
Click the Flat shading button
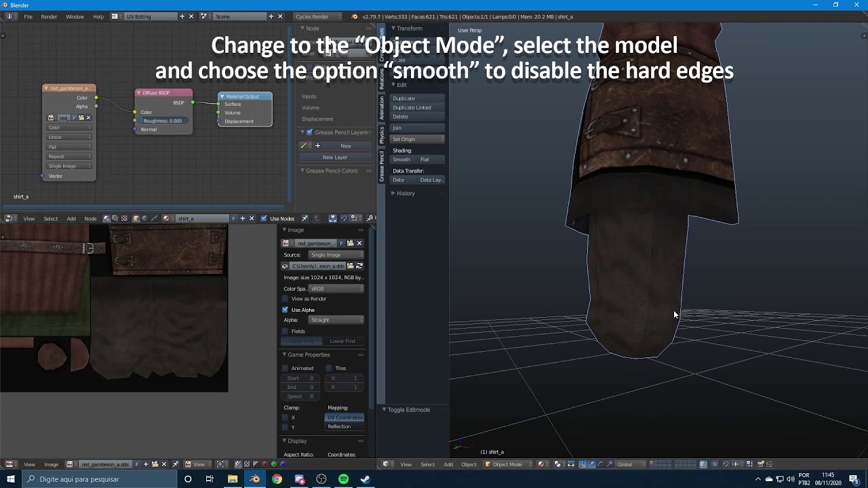(431, 159)
